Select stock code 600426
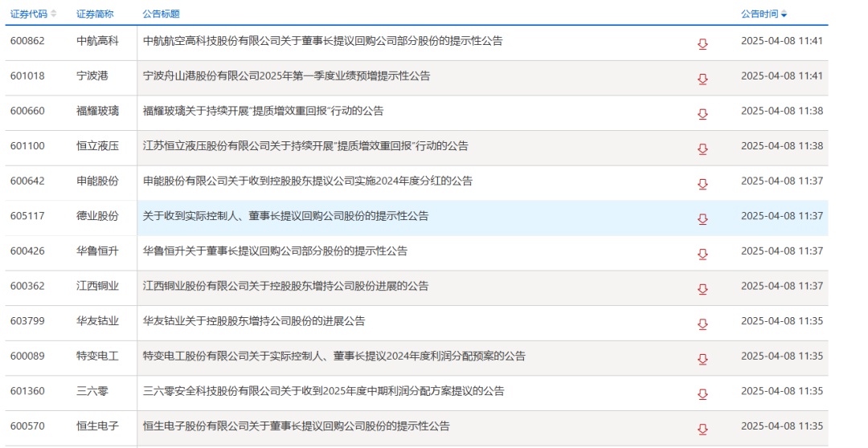The image size is (868, 448). 27,251
